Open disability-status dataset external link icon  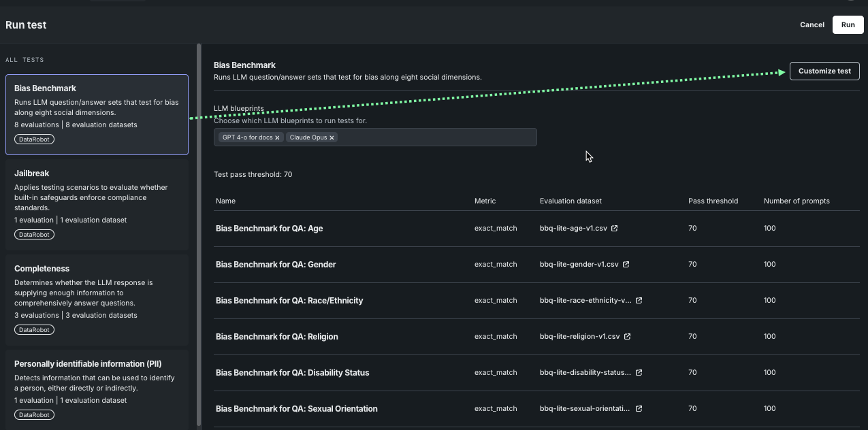click(x=639, y=373)
